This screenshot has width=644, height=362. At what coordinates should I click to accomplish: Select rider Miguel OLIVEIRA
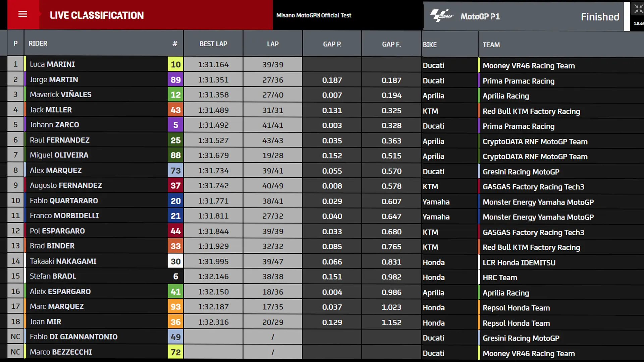pos(59,155)
